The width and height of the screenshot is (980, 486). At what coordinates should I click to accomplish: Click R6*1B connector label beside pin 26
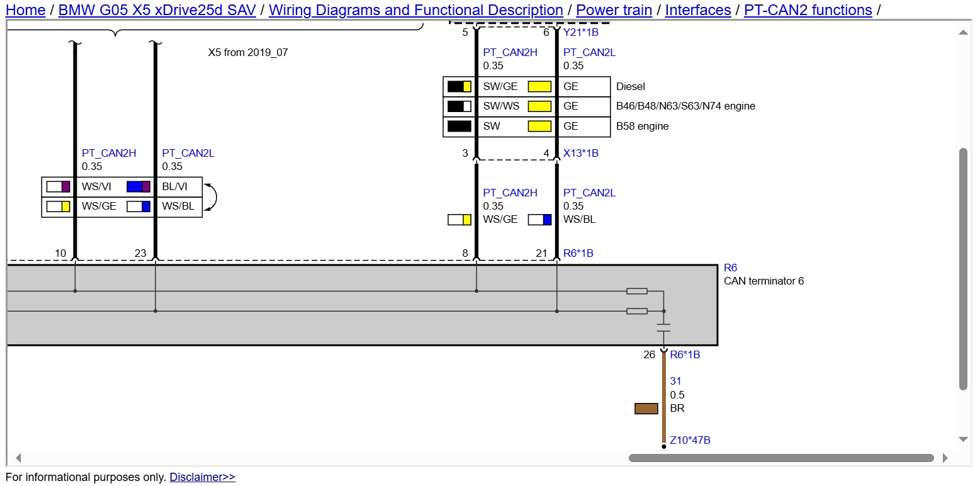(x=685, y=354)
